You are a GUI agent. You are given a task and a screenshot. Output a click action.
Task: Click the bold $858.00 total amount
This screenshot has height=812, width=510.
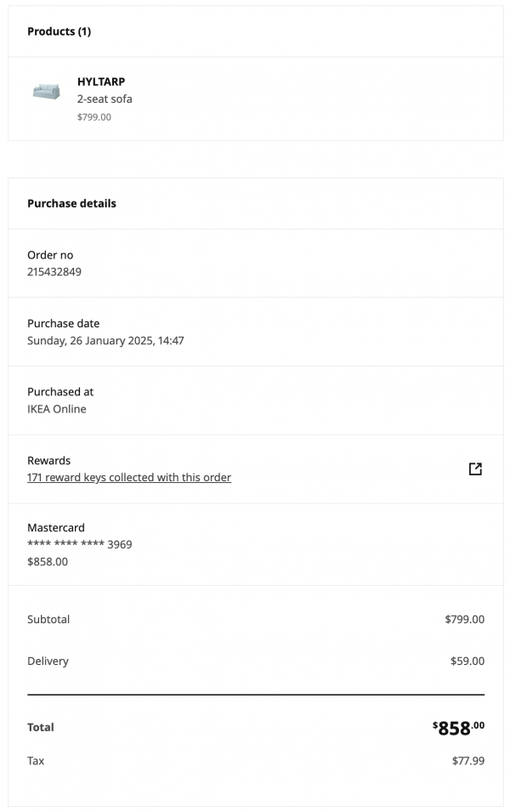(x=458, y=728)
